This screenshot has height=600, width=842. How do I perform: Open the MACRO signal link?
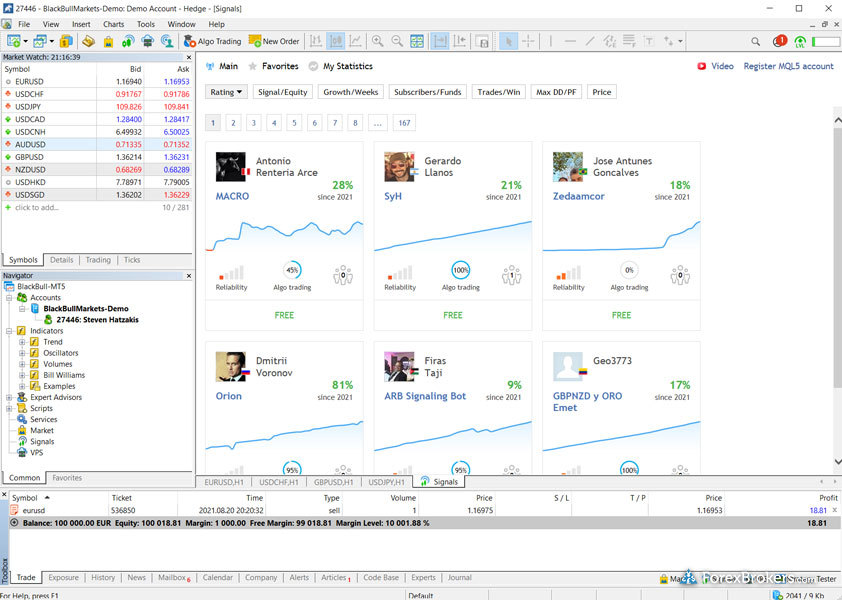233,196
